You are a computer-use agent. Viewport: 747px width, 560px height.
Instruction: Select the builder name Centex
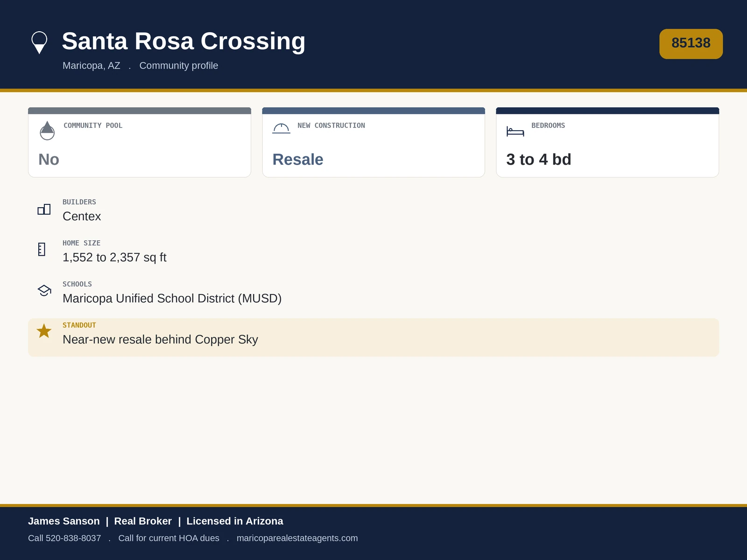coord(82,217)
